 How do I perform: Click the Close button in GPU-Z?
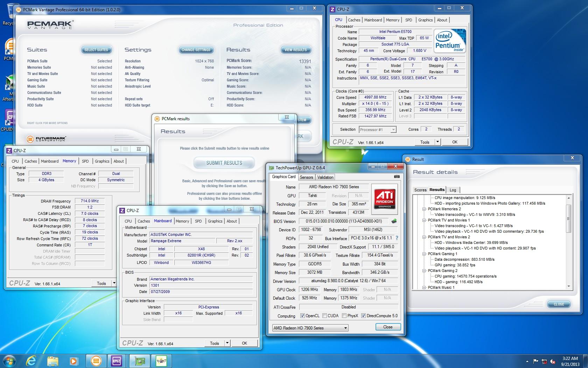[388, 327]
